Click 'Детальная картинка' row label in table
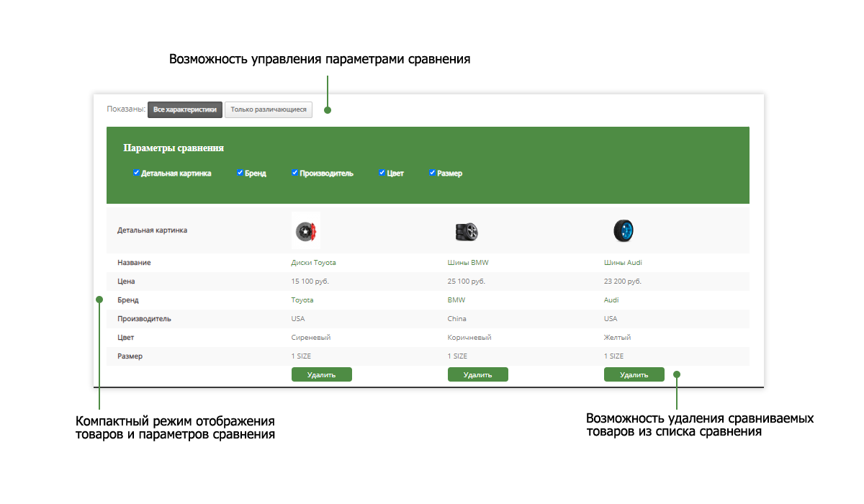The height and width of the screenshot is (504, 864). point(152,231)
